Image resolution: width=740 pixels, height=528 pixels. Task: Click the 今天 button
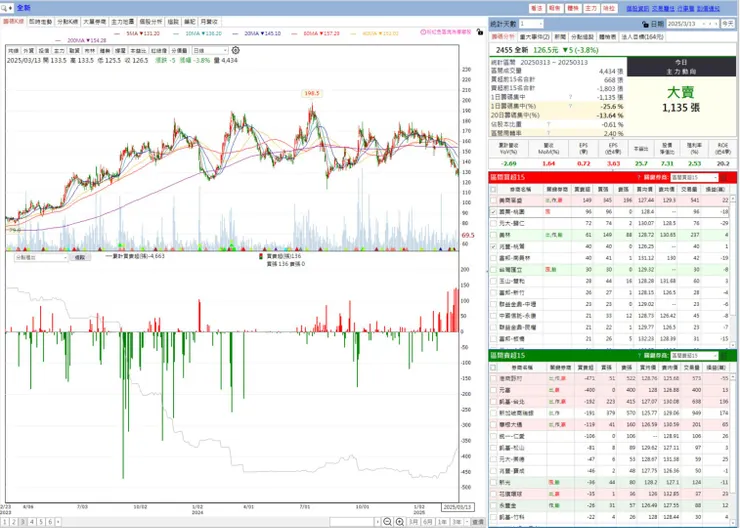(728, 24)
